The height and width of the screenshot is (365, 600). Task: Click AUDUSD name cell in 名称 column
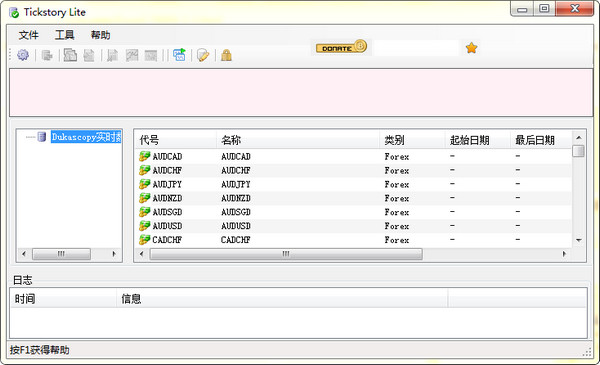coord(236,226)
